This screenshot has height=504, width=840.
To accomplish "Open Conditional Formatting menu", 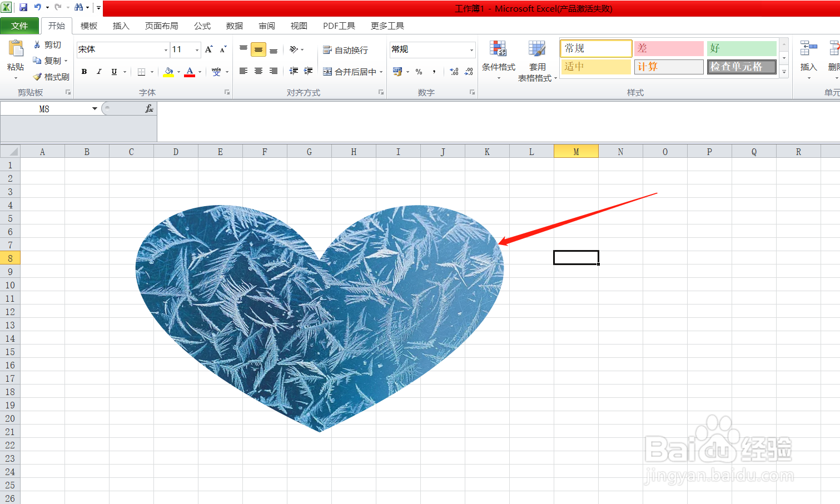I will point(498,61).
